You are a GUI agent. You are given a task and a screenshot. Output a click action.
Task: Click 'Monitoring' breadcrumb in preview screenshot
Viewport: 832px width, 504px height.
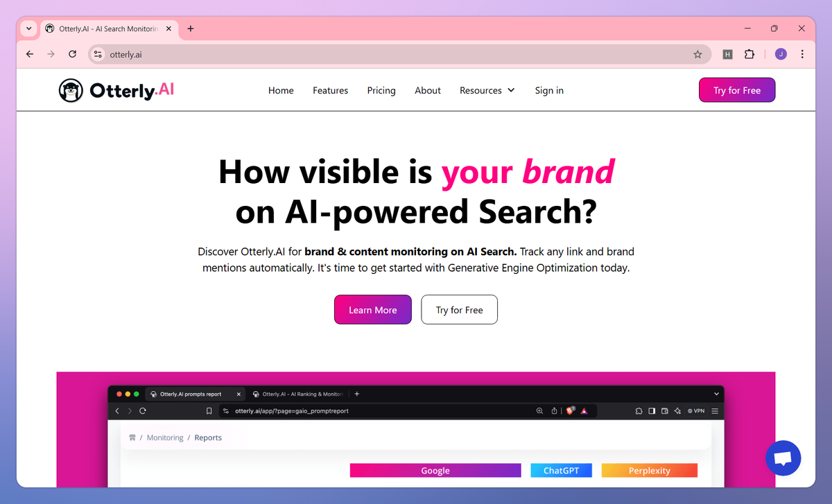(x=165, y=437)
